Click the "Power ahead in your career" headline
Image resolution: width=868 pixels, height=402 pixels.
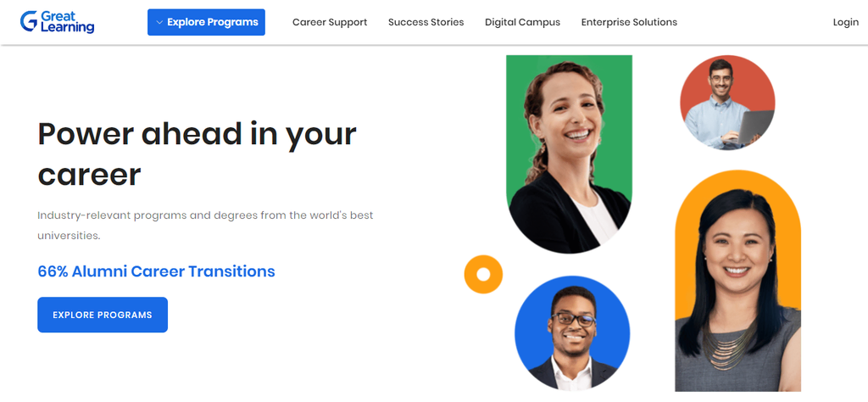[197, 154]
